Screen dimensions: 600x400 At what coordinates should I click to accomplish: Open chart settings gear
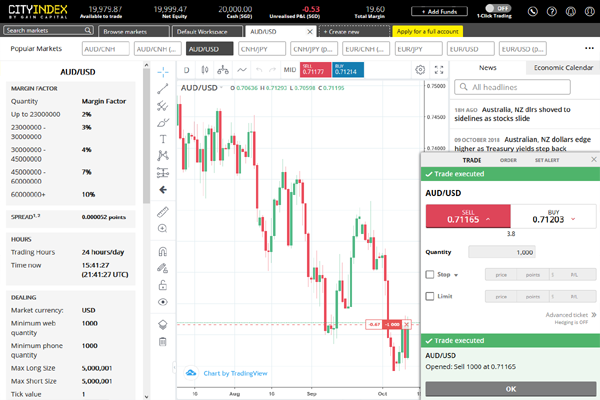click(x=420, y=70)
